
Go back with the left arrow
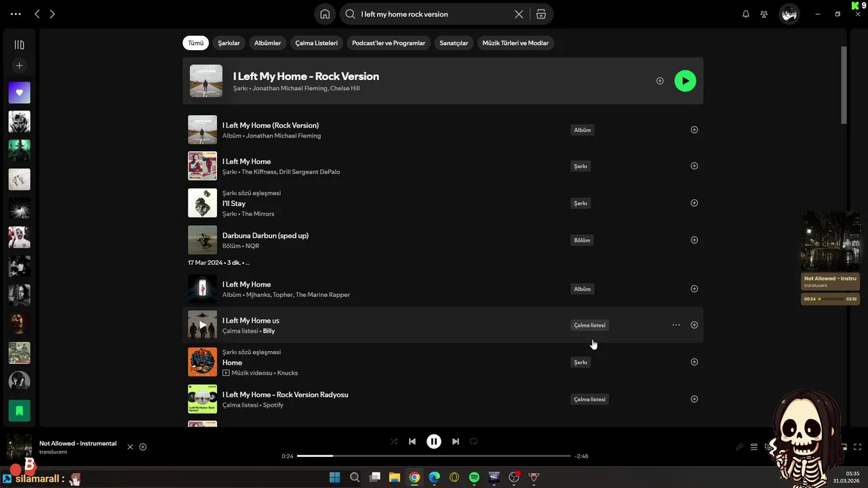point(37,14)
